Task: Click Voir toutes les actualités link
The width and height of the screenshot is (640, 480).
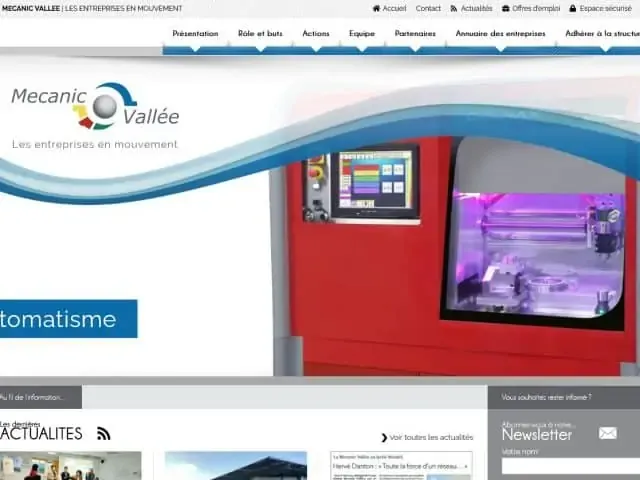Action: (431, 437)
